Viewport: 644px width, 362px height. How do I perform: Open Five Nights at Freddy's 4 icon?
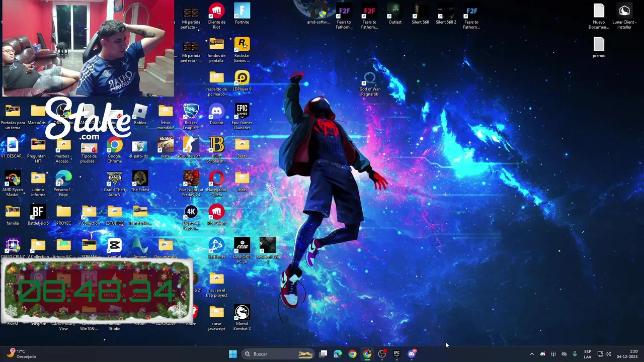click(x=191, y=184)
